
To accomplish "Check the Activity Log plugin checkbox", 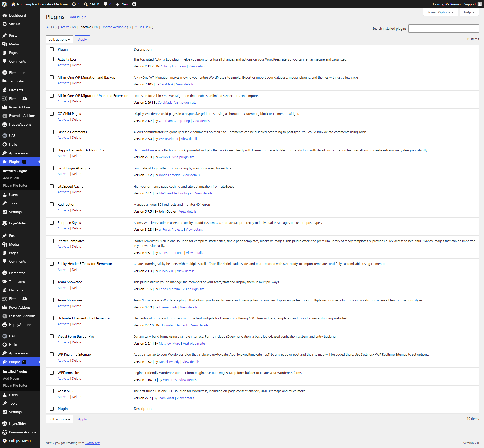I will (x=52, y=59).
